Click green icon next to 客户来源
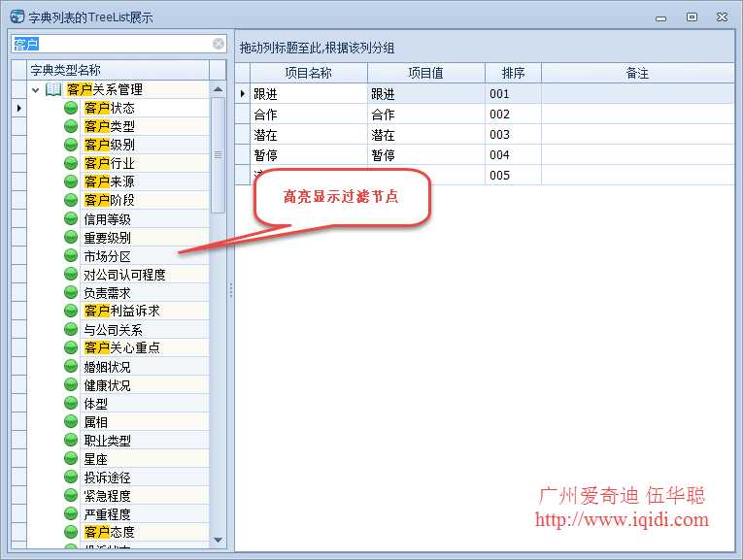The height and width of the screenshot is (560, 743). 71,181
